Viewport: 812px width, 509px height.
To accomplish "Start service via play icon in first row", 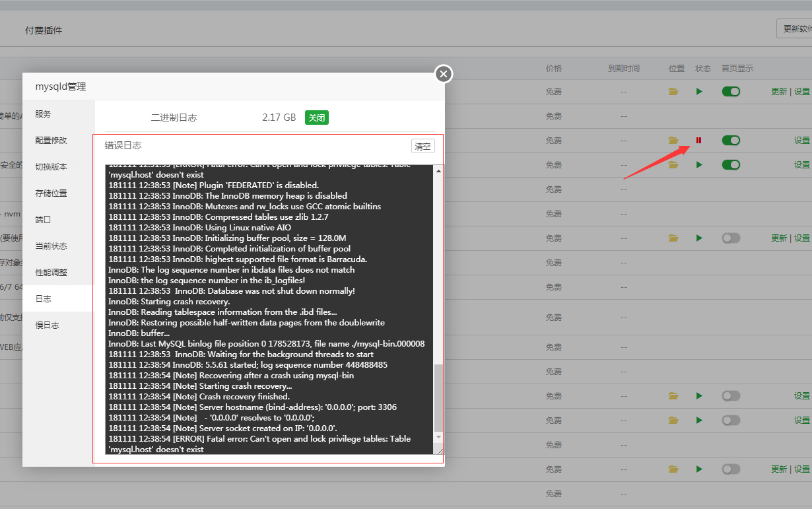I will click(x=699, y=91).
